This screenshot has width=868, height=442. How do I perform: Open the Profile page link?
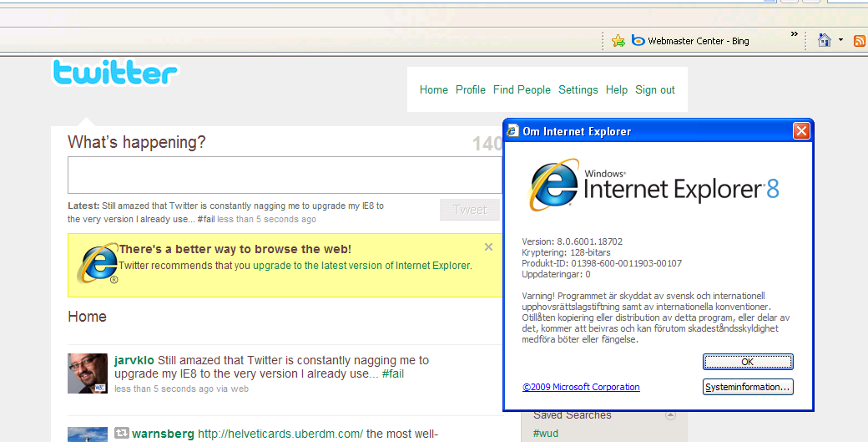[471, 89]
